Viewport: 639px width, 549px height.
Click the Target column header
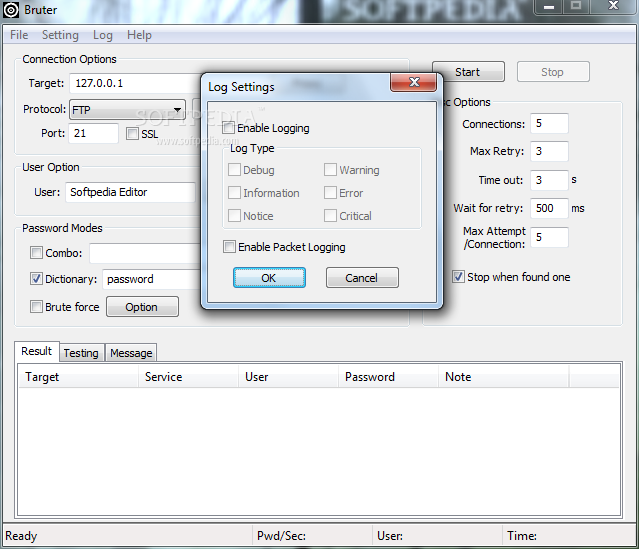78,377
